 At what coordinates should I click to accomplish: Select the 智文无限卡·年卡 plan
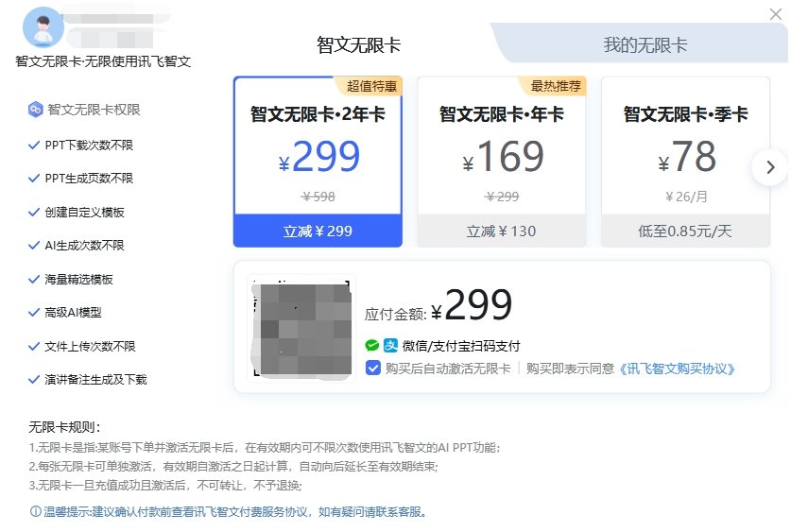(x=502, y=162)
